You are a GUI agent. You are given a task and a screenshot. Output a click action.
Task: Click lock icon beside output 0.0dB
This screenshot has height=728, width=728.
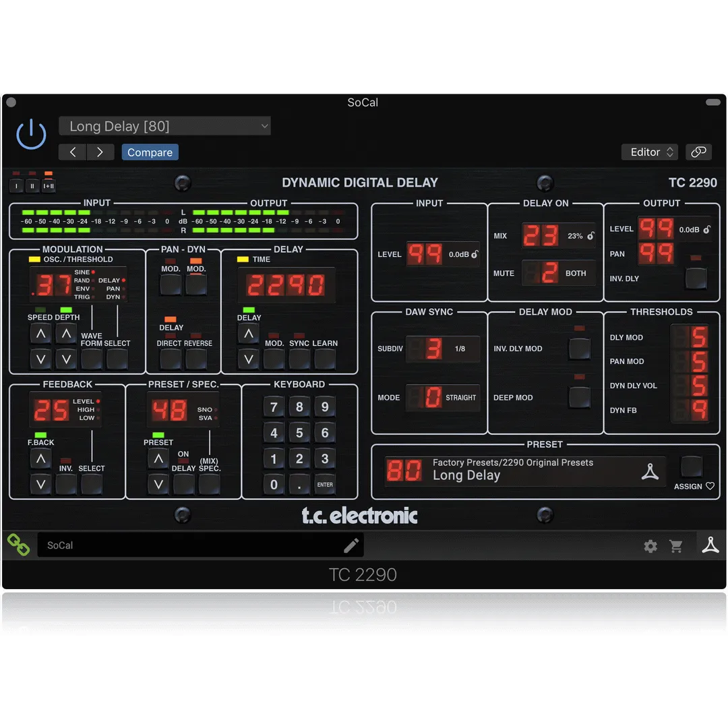point(706,229)
